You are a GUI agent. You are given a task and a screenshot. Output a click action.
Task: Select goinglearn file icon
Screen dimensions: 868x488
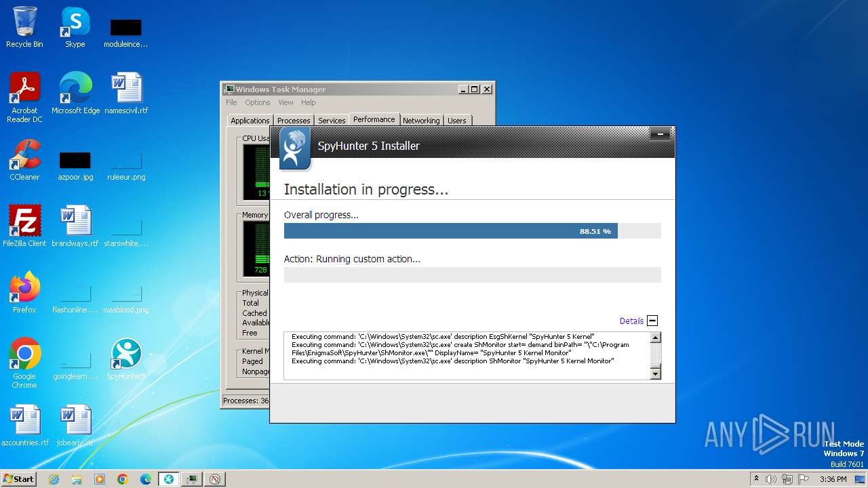[x=75, y=364]
